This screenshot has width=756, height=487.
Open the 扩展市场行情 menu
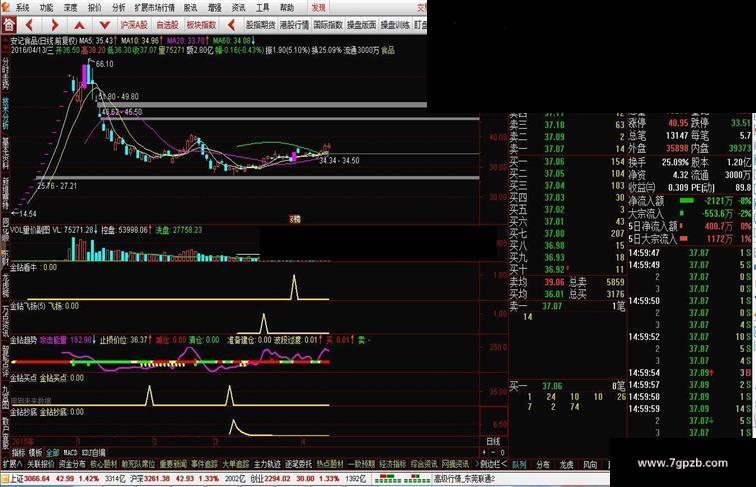click(x=154, y=7)
